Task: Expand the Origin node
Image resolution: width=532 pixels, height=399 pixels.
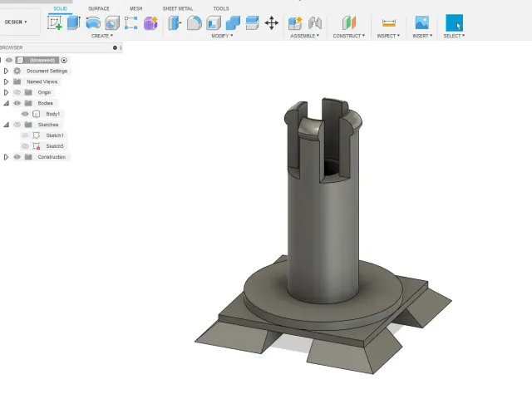Action: tap(6, 92)
